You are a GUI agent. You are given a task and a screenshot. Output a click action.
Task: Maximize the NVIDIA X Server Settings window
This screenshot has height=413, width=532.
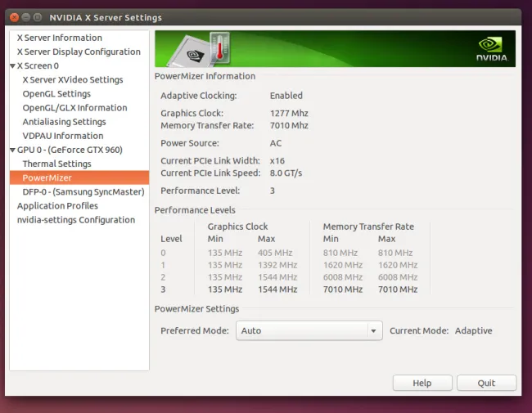(x=38, y=17)
